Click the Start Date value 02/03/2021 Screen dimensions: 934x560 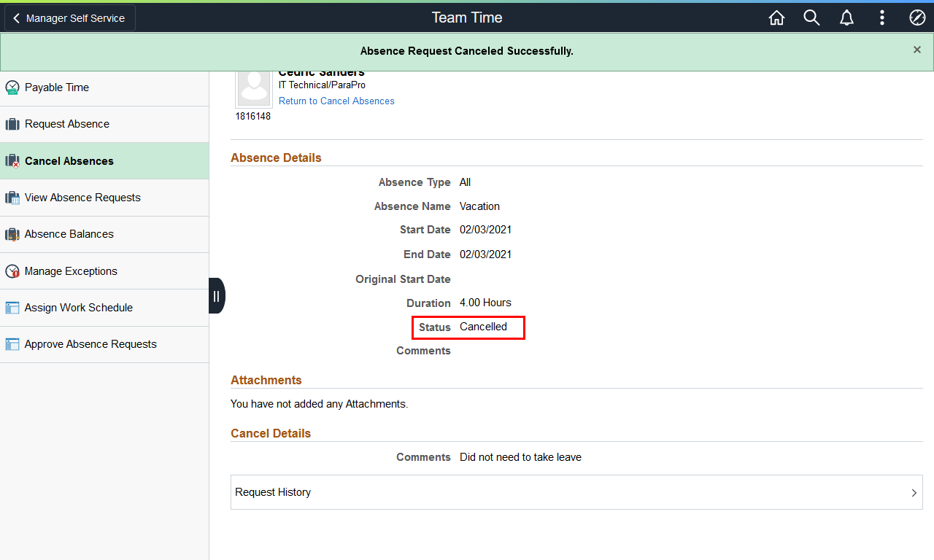click(x=485, y=230)
